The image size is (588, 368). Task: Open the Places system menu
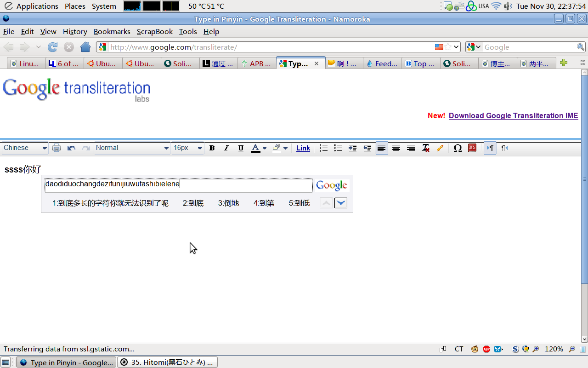pyautogui.click(x=75, y=6)
